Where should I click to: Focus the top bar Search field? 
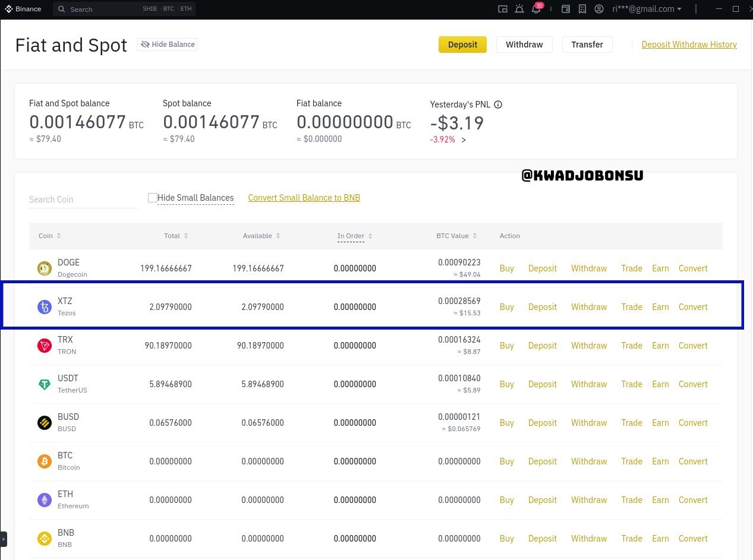pyautogui.click(x=124, y=9)
